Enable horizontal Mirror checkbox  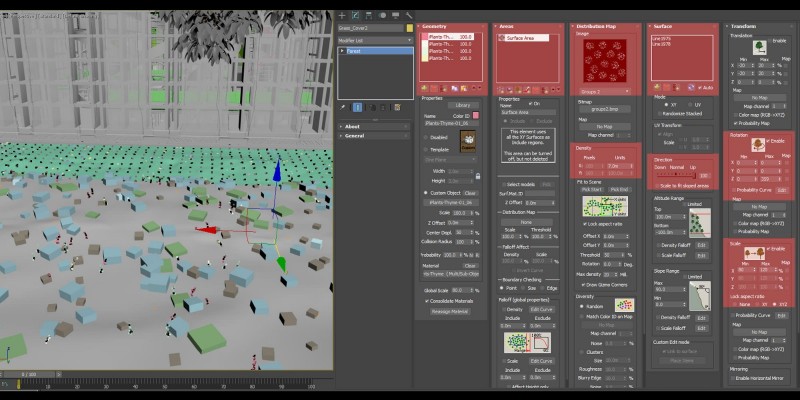[731, 379]
